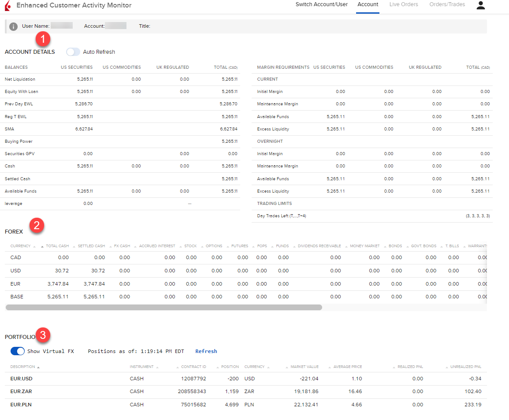Open the Switch Account/User tab

[x=321, y=4]
